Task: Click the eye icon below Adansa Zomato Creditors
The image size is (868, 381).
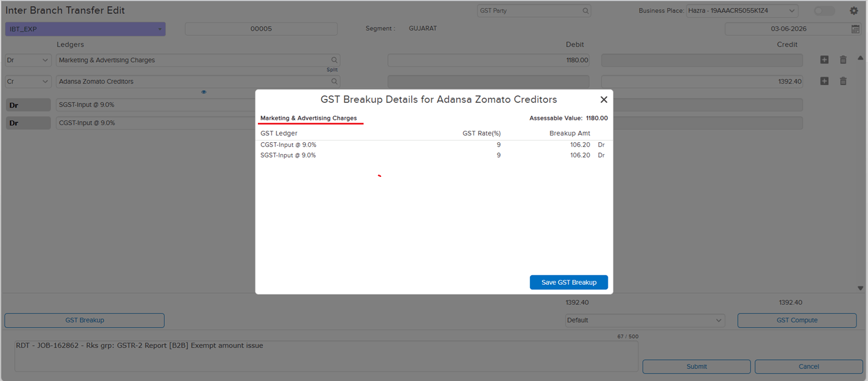Action: [x=203, y=92]
